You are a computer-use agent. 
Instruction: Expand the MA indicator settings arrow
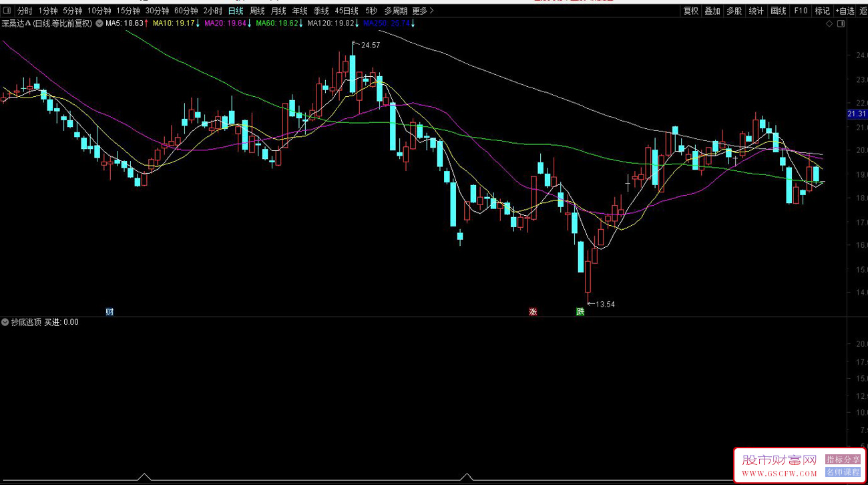tap(99, 23)
